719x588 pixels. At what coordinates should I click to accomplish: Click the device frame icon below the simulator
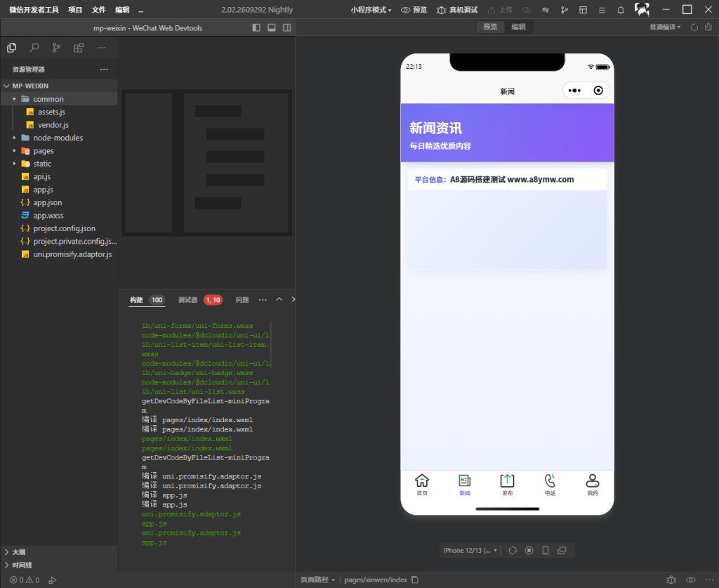click(546, 550)
